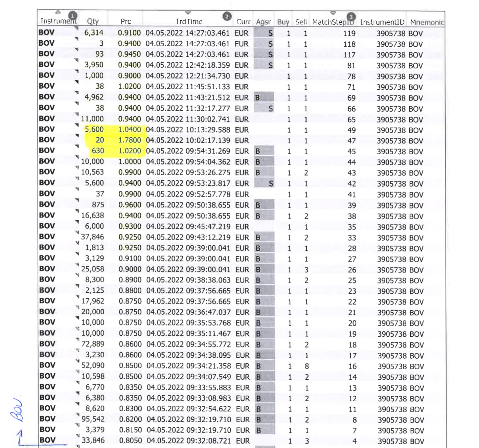Sort by the Prc column header
Screen dimensions: 479x448
click(x=126, y=21)
